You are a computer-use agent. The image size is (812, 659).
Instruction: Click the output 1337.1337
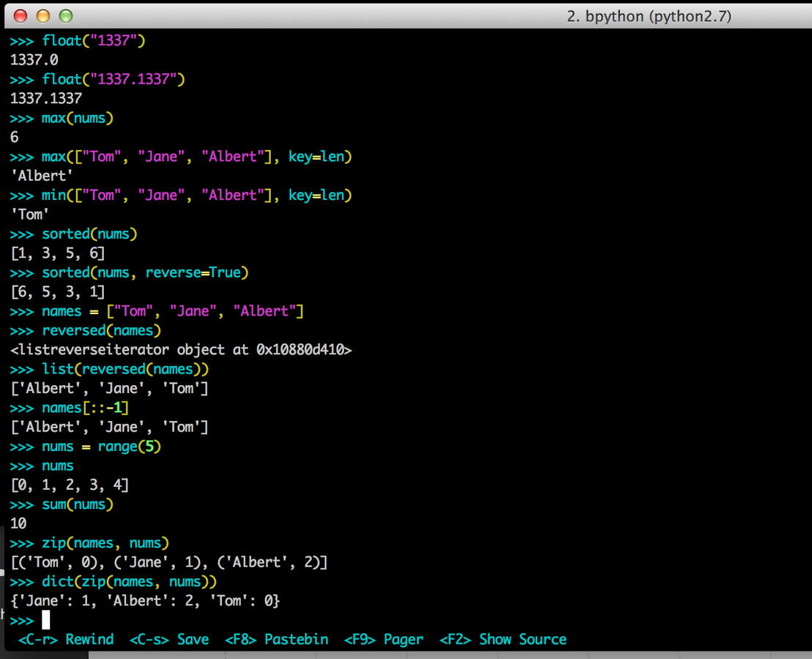tap(46, 98)
